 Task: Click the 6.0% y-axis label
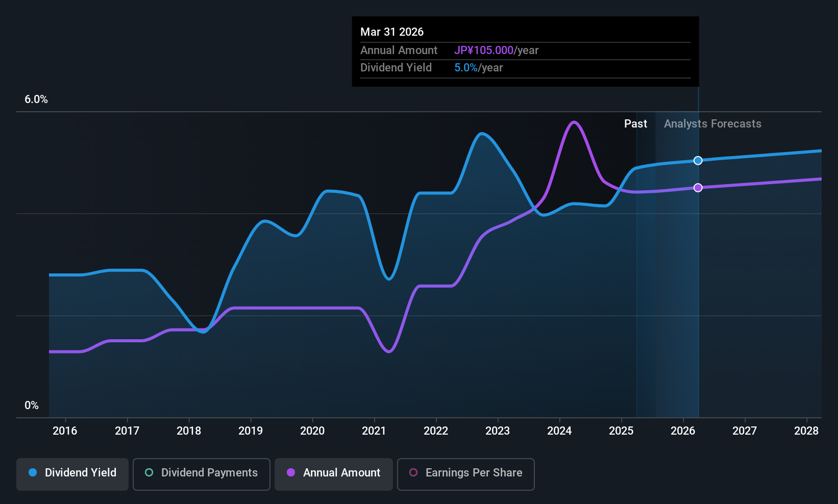36,99
